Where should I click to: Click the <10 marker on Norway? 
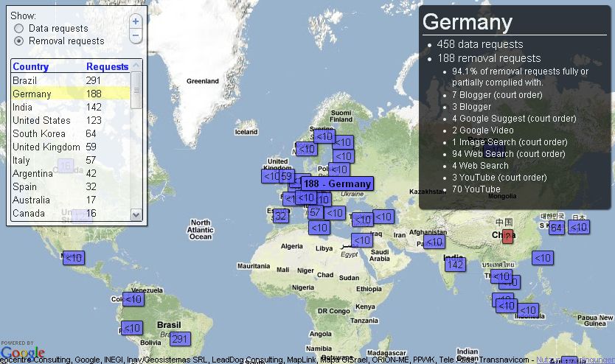click(306, 149)
